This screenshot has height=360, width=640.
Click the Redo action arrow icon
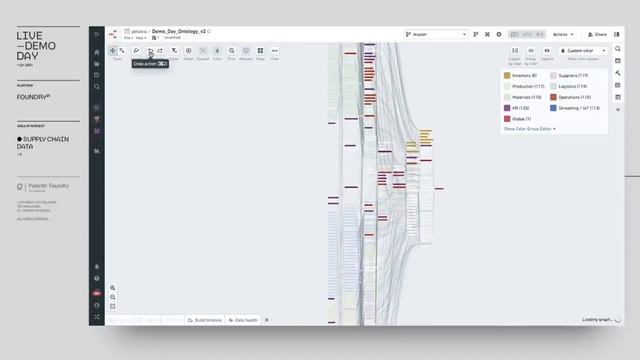tap(160, 51)
